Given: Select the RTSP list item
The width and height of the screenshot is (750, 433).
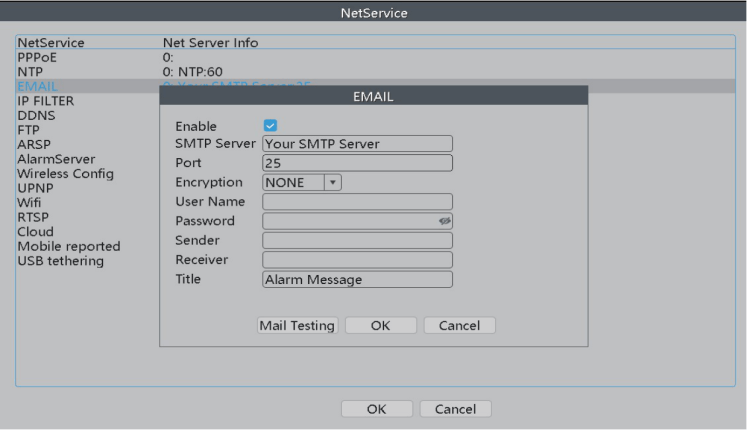Looking at the screenshot, I should (33, 217).
